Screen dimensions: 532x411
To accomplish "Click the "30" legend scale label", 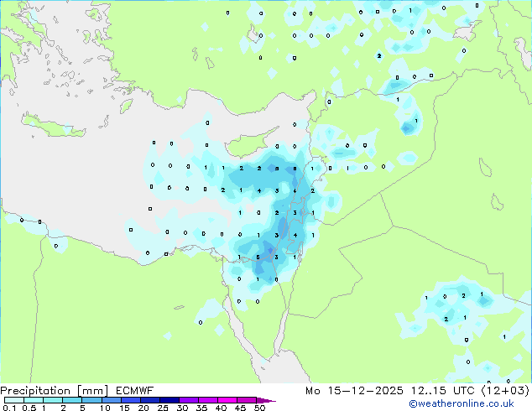I will click(x=182, y=408).
